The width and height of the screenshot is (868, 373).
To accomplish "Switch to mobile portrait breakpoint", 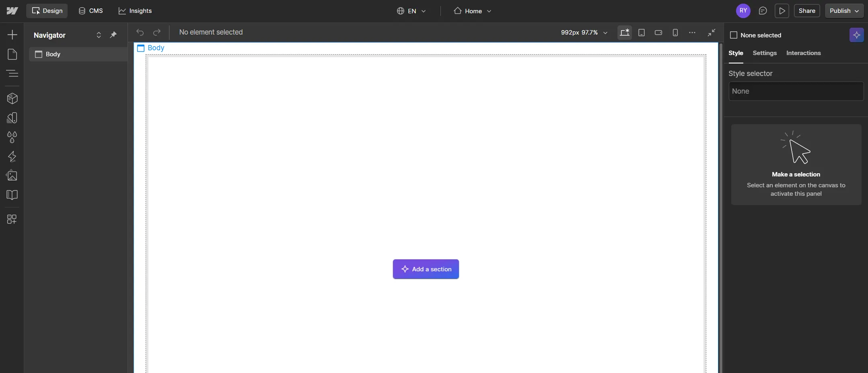I will (x=675, y=33).
